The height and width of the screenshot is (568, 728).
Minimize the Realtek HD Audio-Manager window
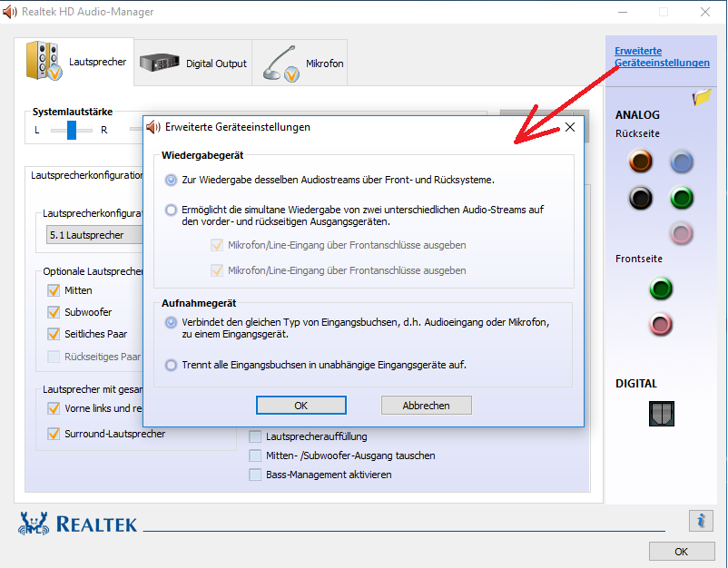point(623,12)
